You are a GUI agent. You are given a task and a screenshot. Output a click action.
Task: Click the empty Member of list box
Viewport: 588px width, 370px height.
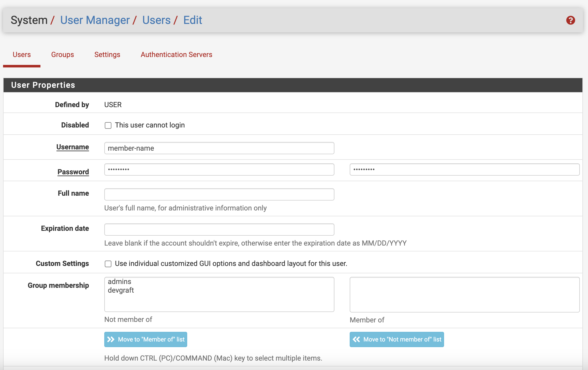[464, 295]
